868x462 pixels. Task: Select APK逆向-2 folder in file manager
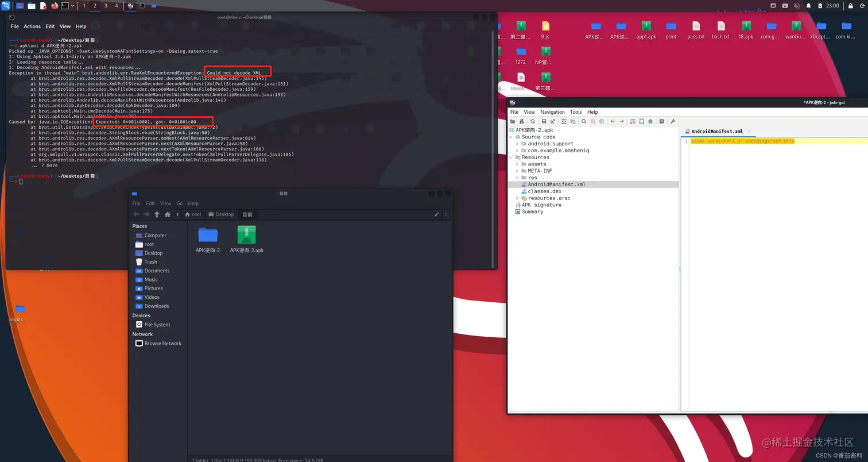click(208, 240)
